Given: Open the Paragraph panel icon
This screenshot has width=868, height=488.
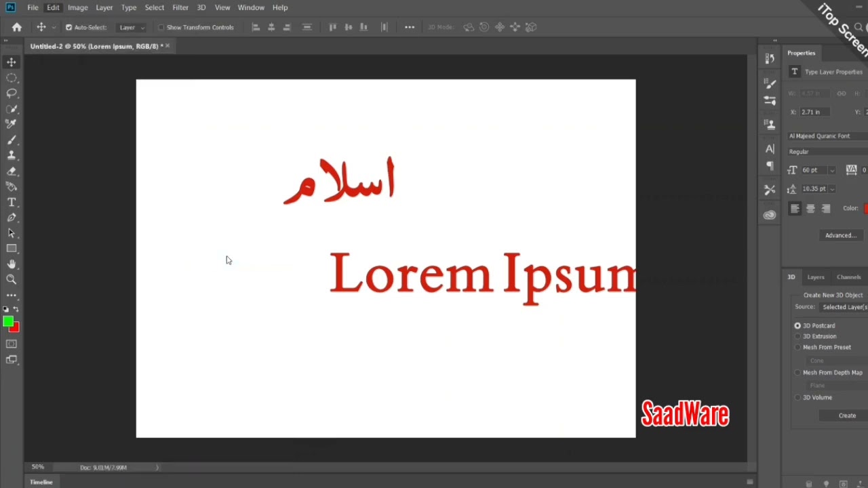Looking at the screenshot, I should click(x=770, y=166).
